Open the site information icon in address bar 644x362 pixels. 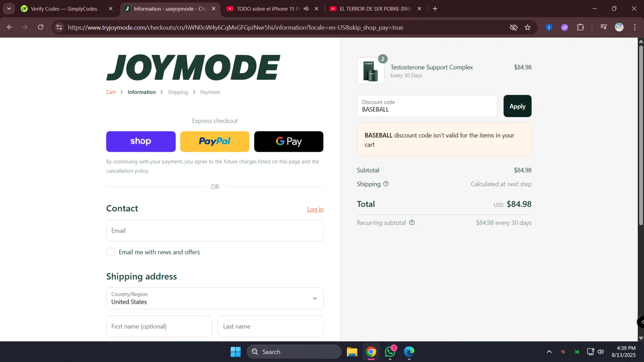pyautogui.click(x=59, y=27)
